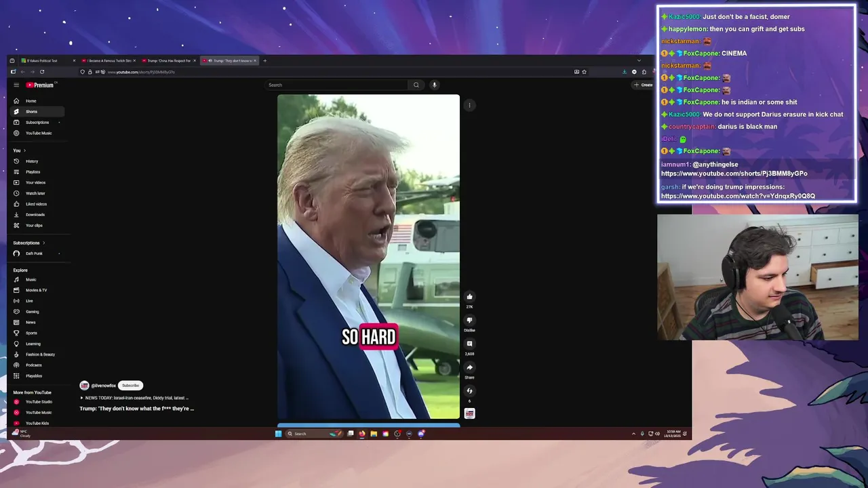Open @livenowfox channel handle
This screenshot has height=488, width=868.
coord(104,386)
